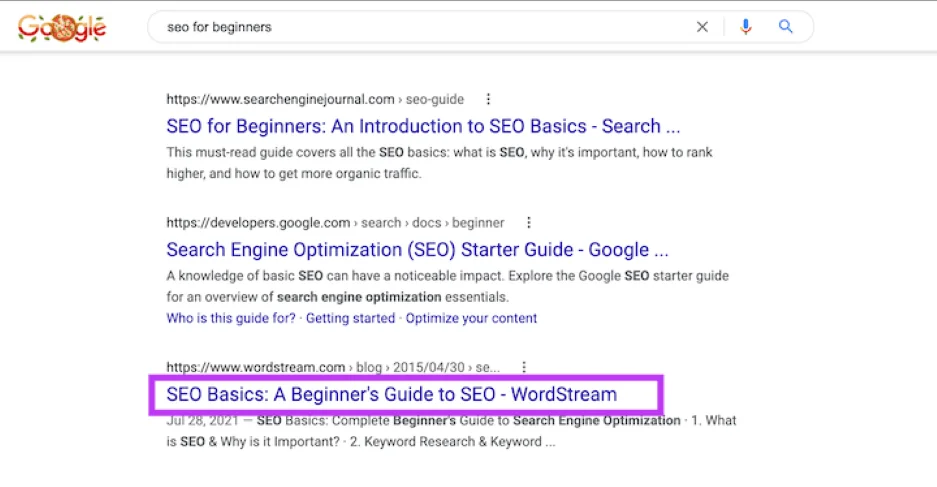
Task: Open 'SEO for Beginners: An Introduction' result
Action: (423, 126)
